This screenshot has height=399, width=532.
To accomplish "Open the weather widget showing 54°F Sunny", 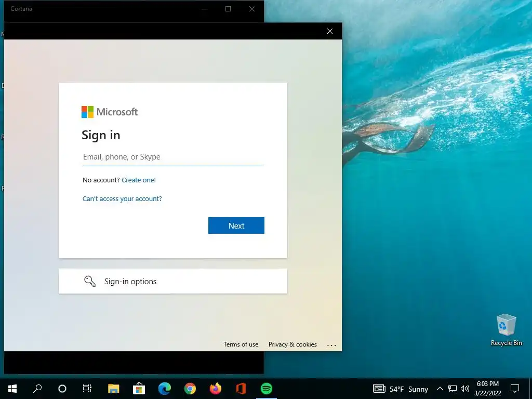I will (x=401, y=389).
